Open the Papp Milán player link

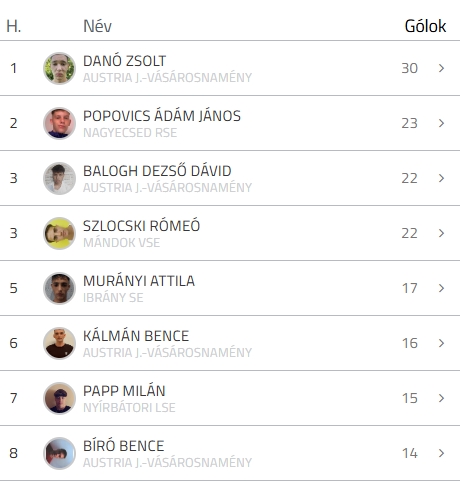(x=124, y=391)
